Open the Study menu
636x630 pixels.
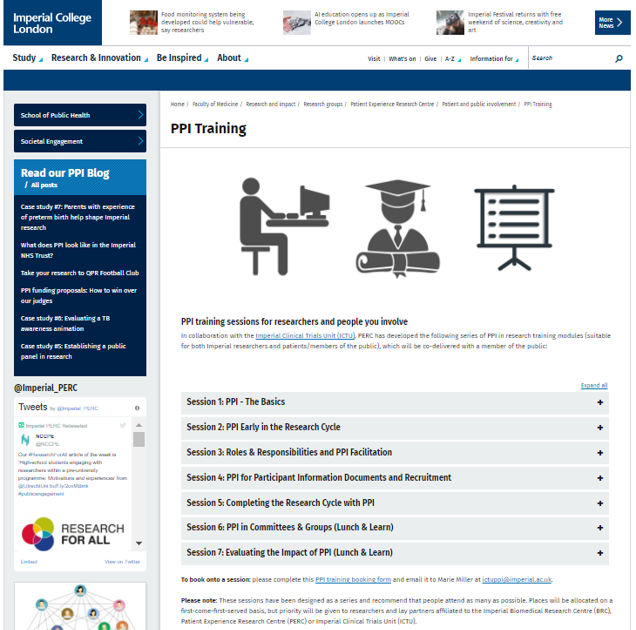tap(27, 58)
